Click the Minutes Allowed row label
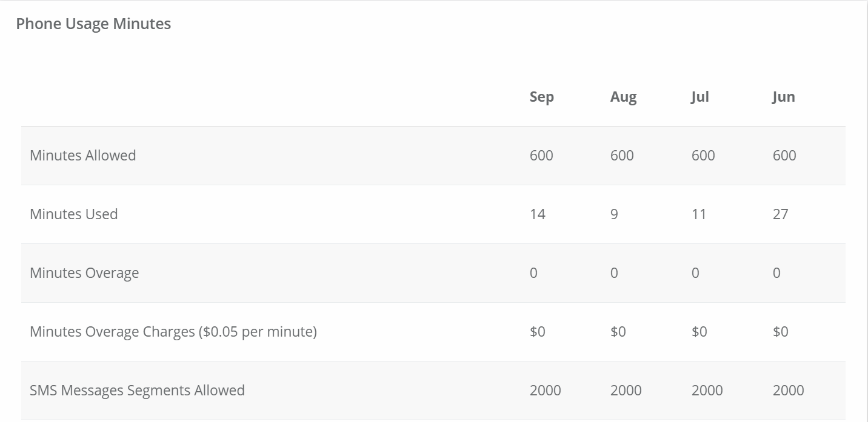This screenshot has width=868, height=422. pos(82,156)
